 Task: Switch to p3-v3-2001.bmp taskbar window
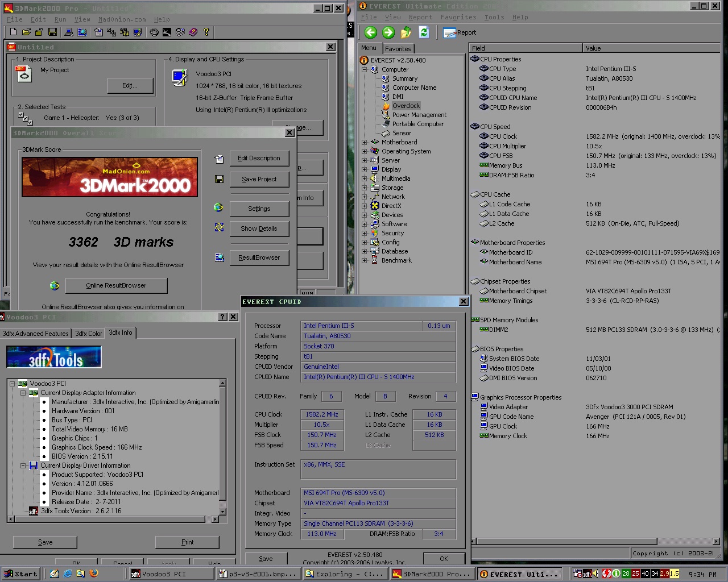(x=258, y=574)
